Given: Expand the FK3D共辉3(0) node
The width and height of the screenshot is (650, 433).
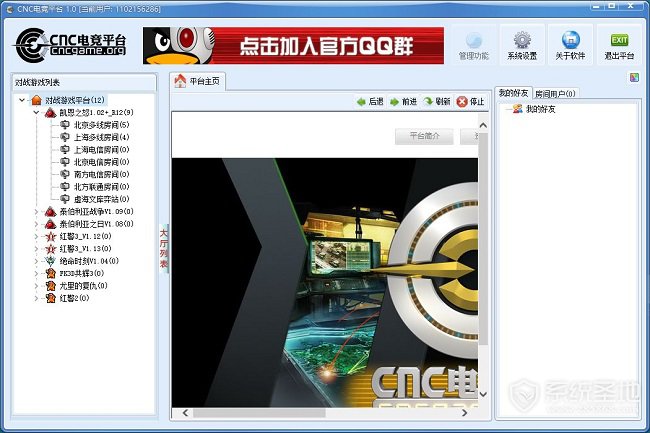Looking at the screenshot, I should (x=36, y=273).
